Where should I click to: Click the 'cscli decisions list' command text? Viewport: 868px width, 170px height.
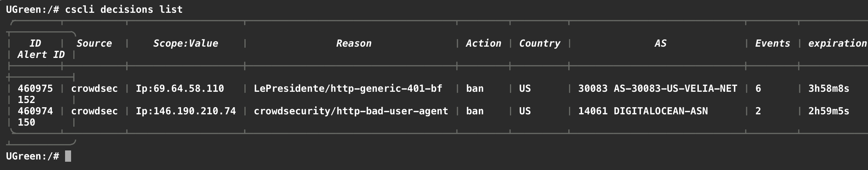coord(124,9)
